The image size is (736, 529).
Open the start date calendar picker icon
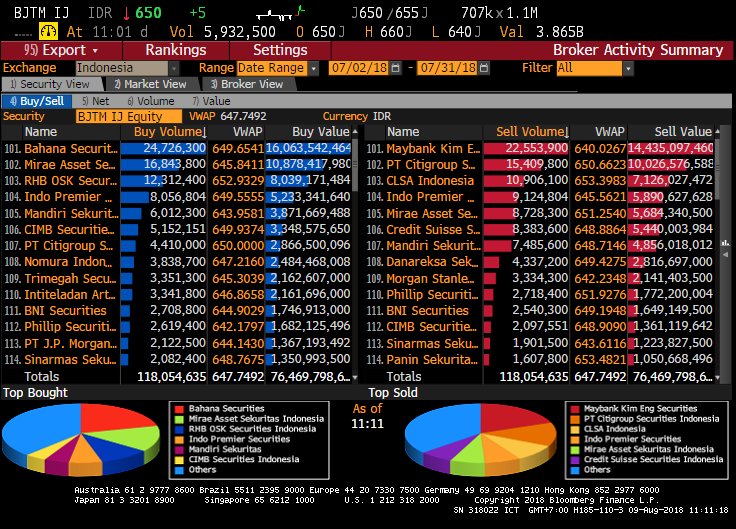tap(397, 68)
